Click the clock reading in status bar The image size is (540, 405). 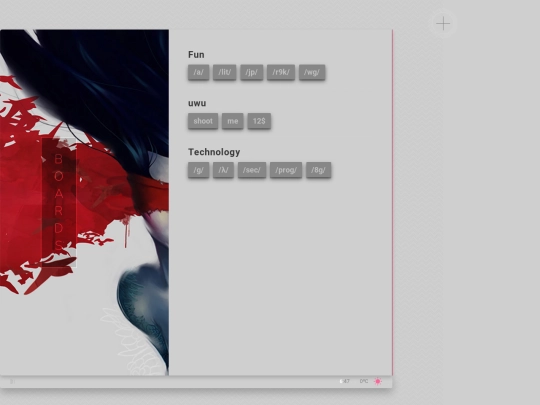(345, 381)
